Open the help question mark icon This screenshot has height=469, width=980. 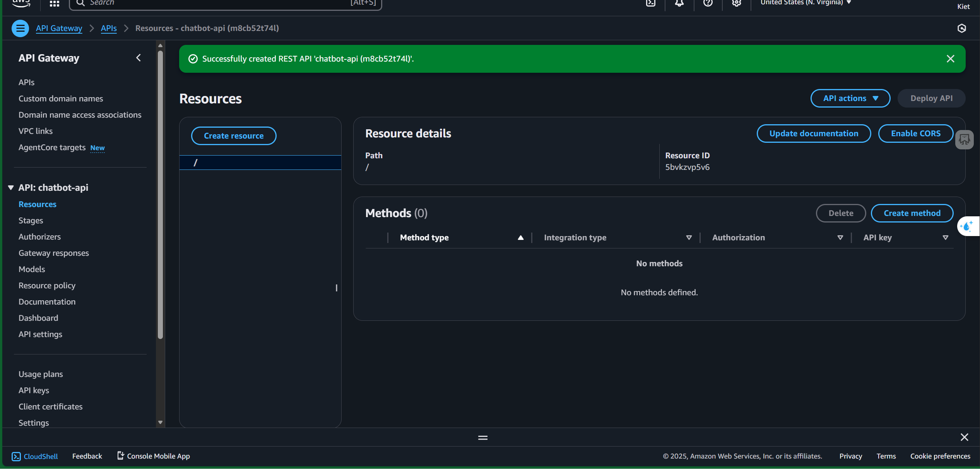coord(708,3)
